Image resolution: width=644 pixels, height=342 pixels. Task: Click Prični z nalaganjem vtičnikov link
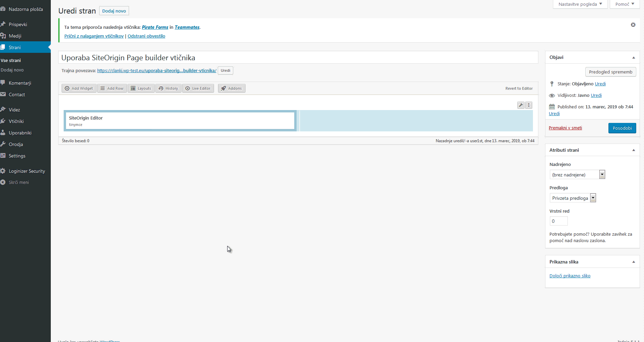tap(94, 36)
